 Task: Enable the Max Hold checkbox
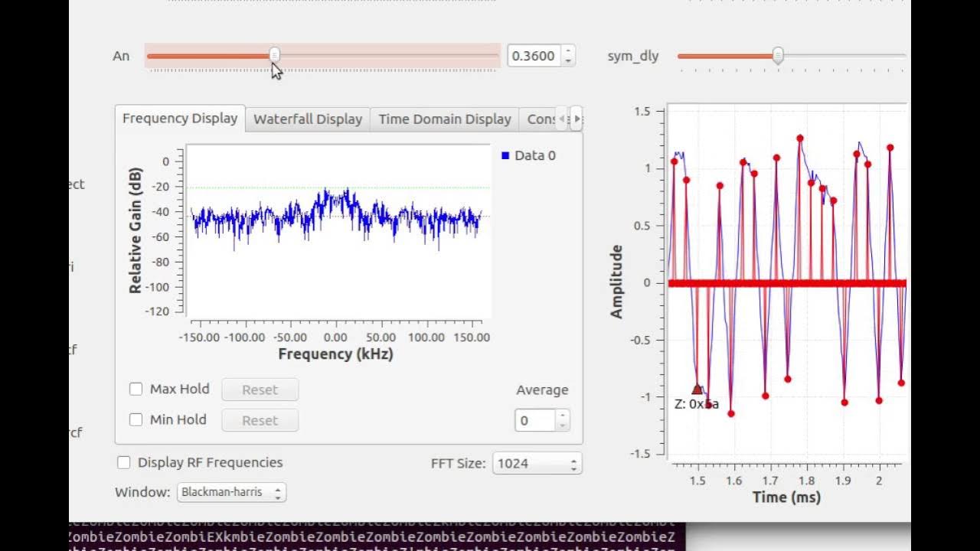click(x=136, y=389)
